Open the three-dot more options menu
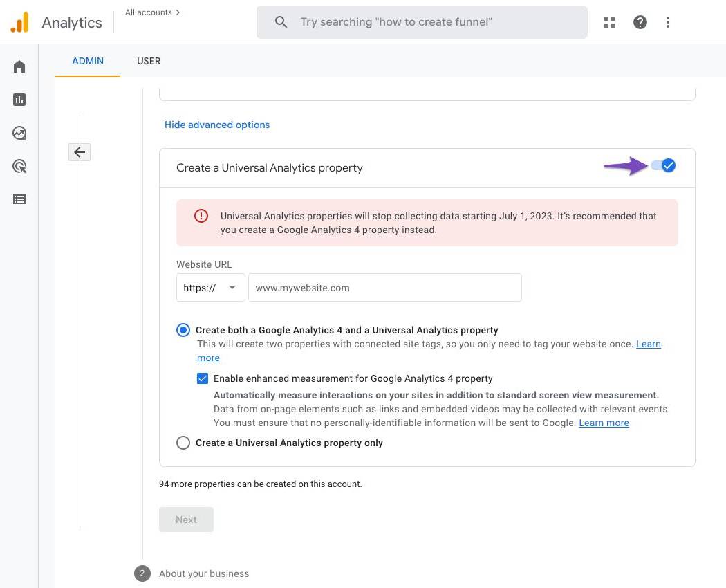This screenshot has height=588, width=726. tap(667, 22)
